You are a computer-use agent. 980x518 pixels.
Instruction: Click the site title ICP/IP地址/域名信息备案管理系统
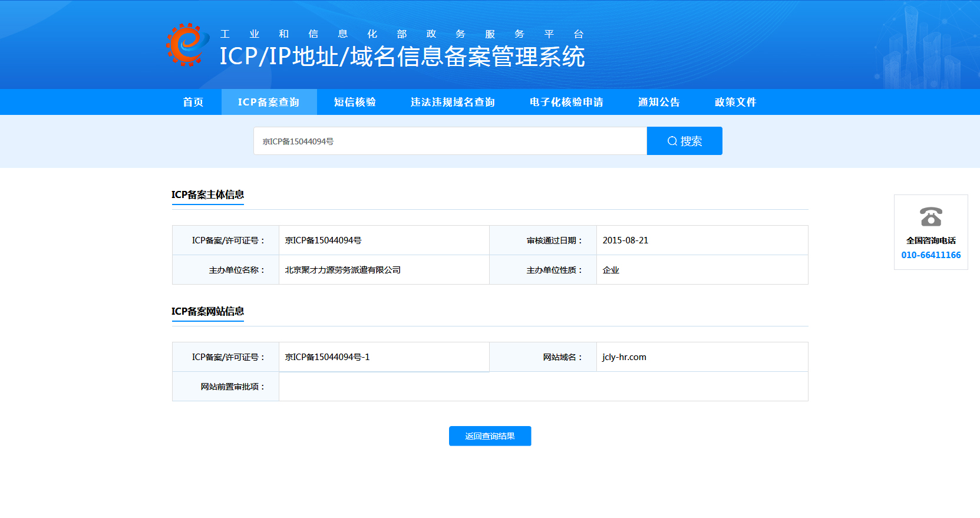[402, 57]
